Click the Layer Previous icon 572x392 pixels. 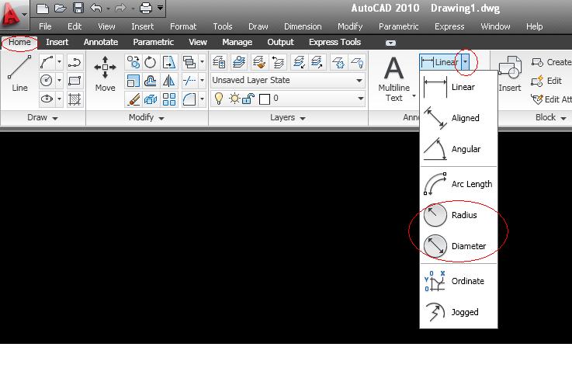coord(278,62)
